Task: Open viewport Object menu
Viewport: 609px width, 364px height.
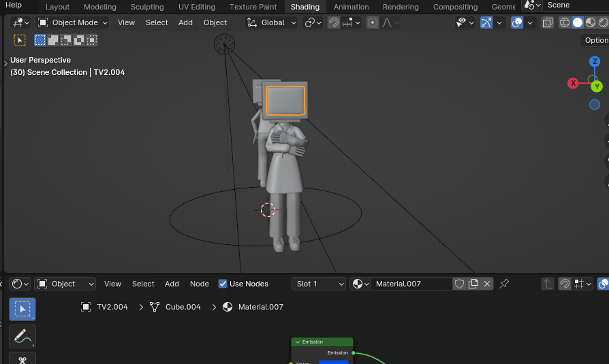Action: (215, 22)
